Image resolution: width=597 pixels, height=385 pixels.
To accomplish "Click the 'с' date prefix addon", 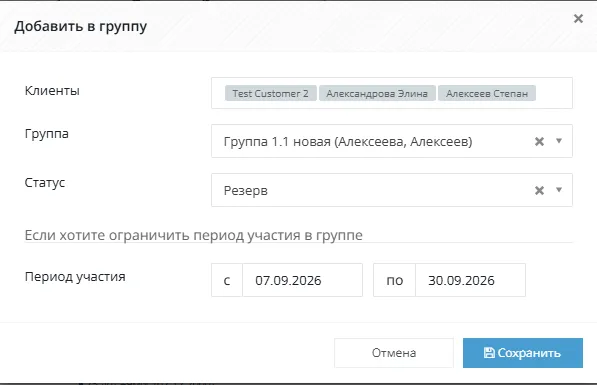I will (227, 280).
